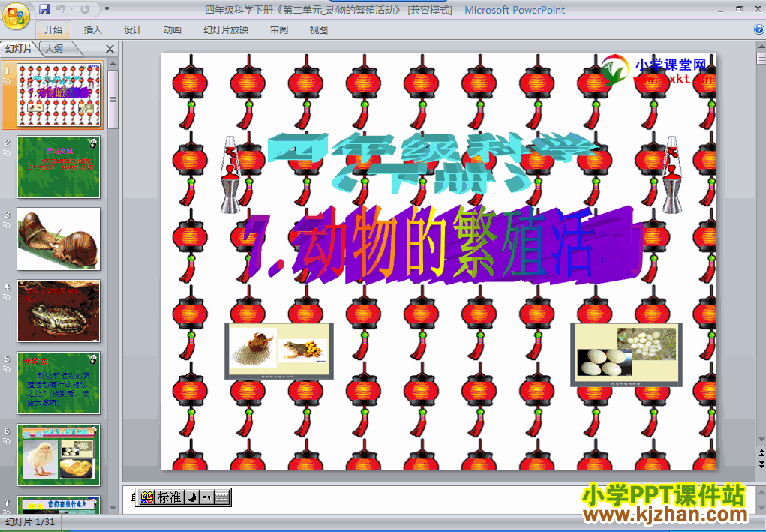Select slide 4 frog thumbnail
Viewport: 766px width, 532px height.
tap(59, 311)
